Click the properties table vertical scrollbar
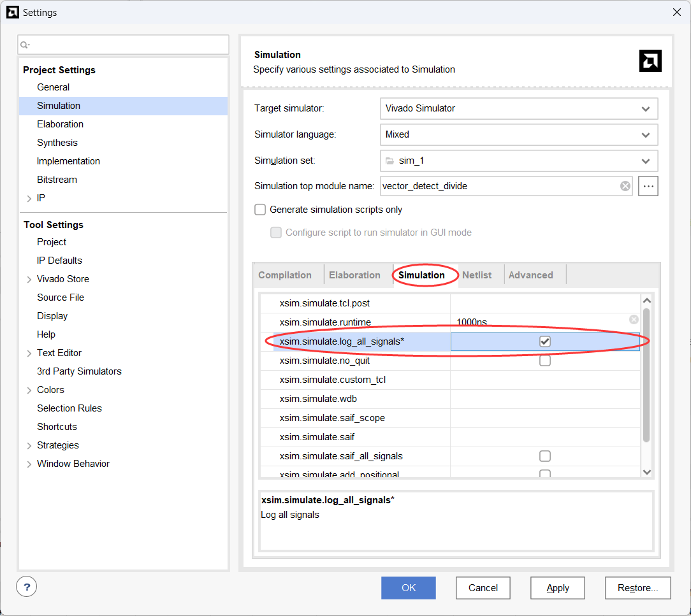 [x=647, y=376]
